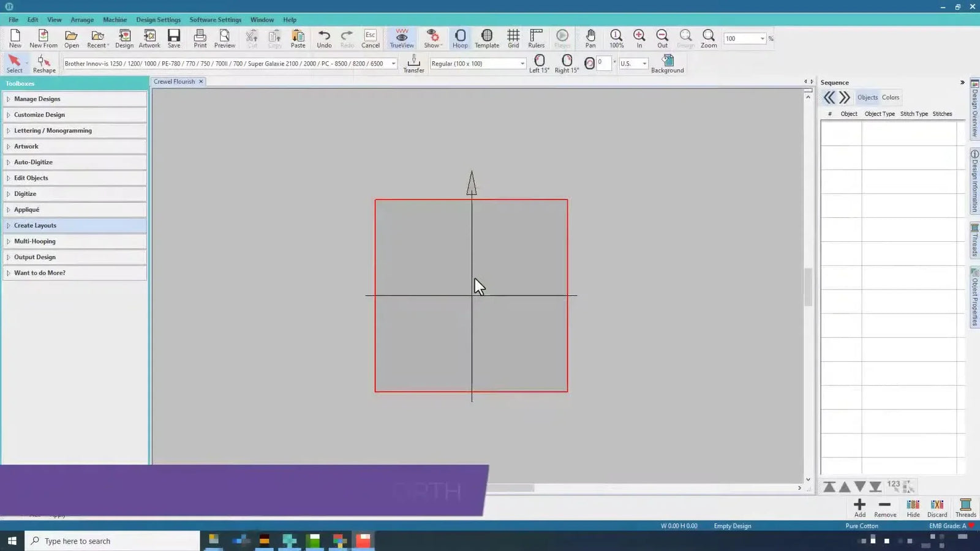Open the embroidery machine selection dropdown
The width and height of the screenshot is (980, 551).
point(393,63)
